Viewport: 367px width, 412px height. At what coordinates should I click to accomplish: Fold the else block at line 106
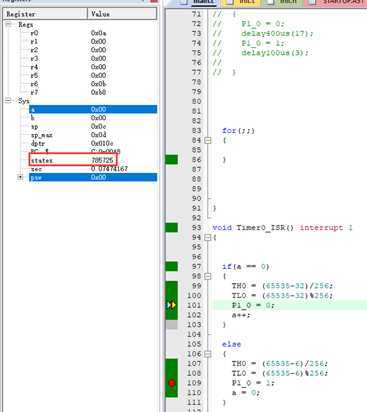tap(208, 354)
